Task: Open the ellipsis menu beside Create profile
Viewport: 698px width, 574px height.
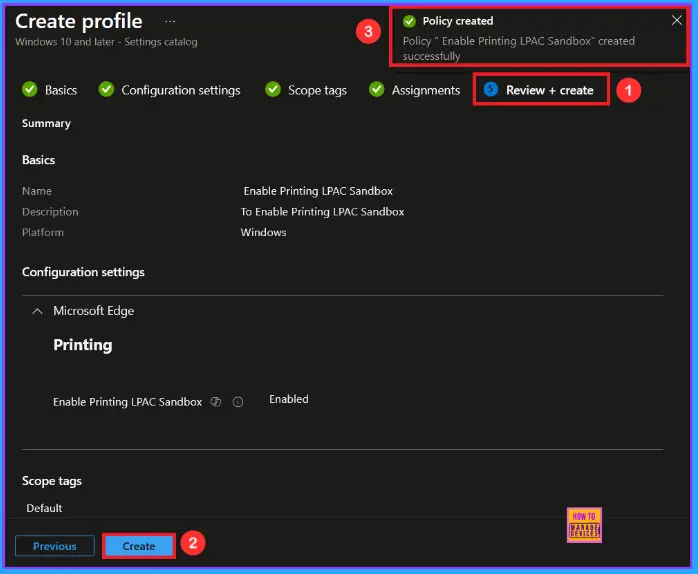Action: click(x=170, y=21)
